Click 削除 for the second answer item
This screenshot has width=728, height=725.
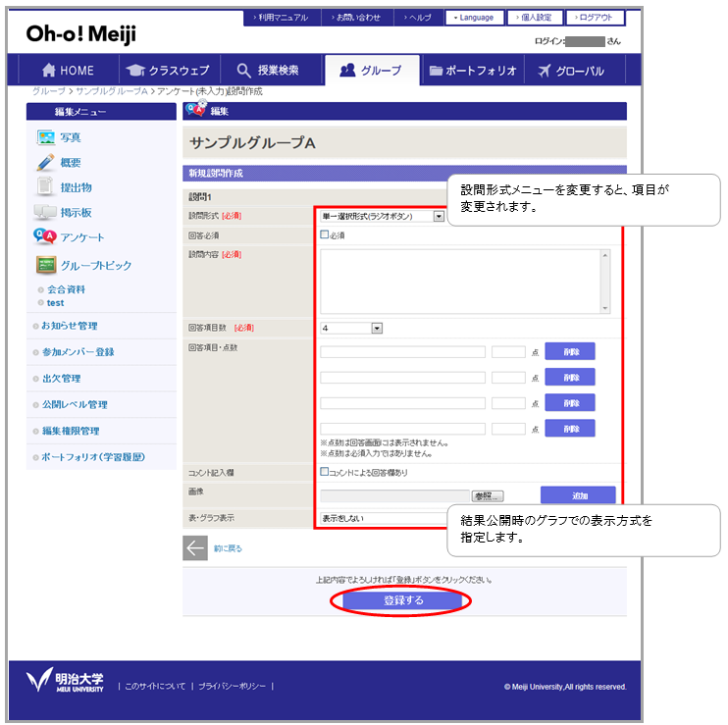pos(570,377)
